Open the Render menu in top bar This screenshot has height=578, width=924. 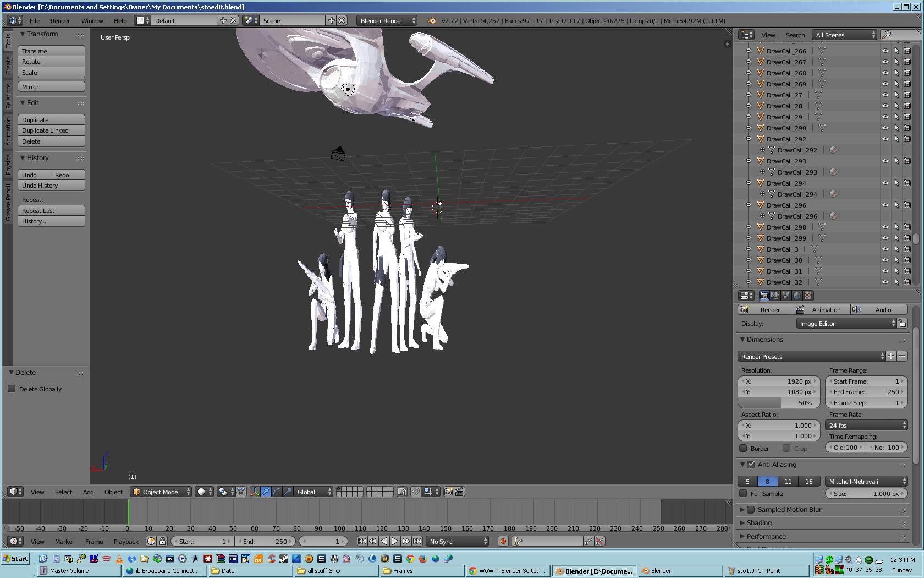coord(60,21)
